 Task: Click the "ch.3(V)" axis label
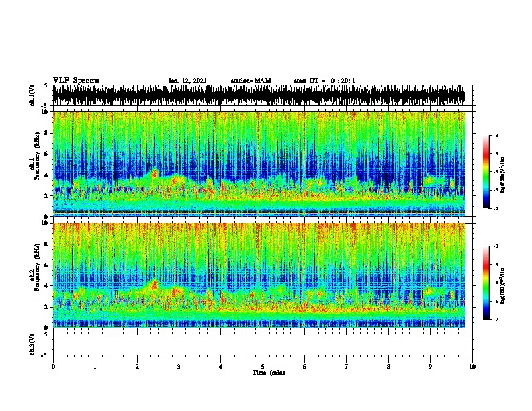(32, 345)
